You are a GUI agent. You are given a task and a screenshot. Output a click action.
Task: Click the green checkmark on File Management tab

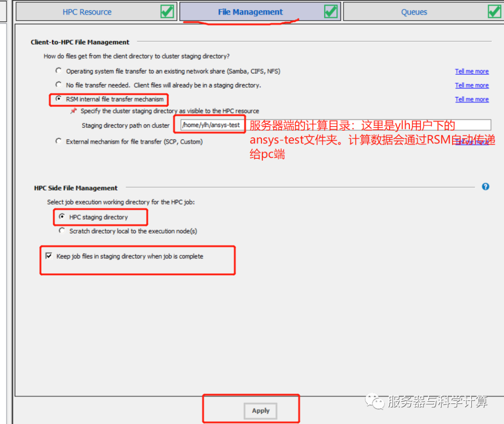click(331, 12)
